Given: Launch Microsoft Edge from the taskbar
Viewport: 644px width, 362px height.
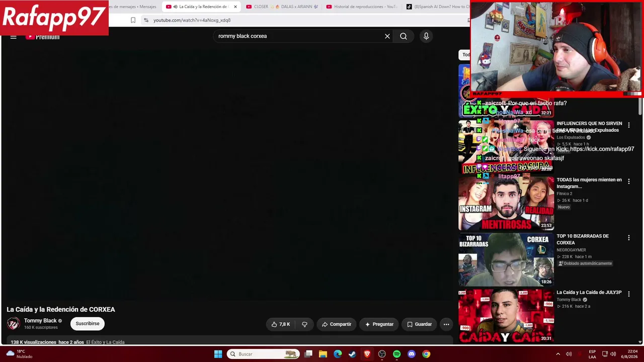Looking at the screenshot, I should coord(338,354).
